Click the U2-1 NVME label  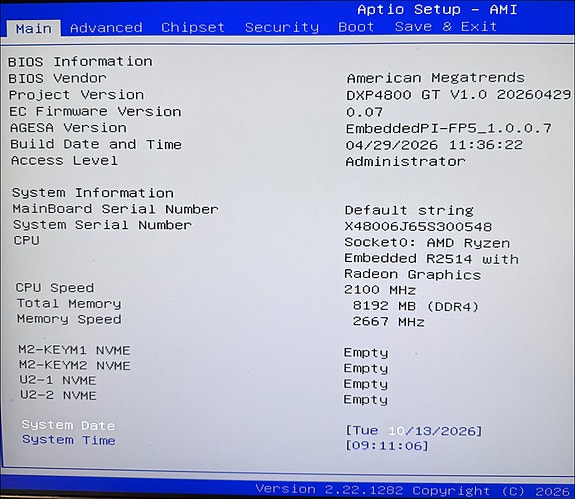coord(58,381)
